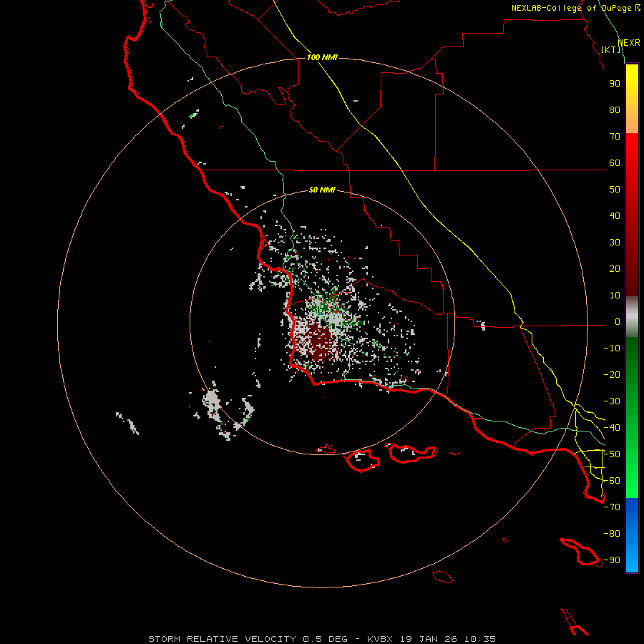The image size is (644, 644).
Task: Click the "50" value on the velocity scale
Action: click(x=615, y=190)
